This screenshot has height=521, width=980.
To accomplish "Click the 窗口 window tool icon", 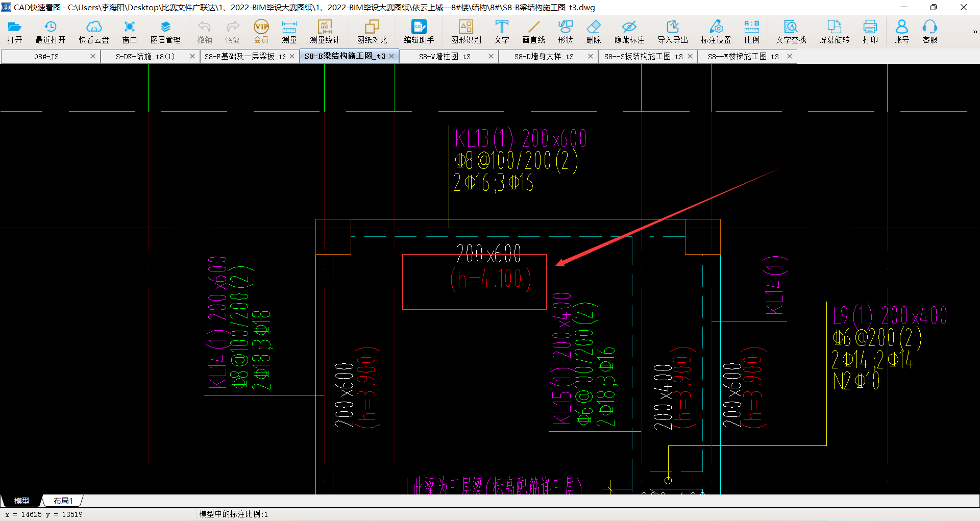I will click(x=130, y=32).
